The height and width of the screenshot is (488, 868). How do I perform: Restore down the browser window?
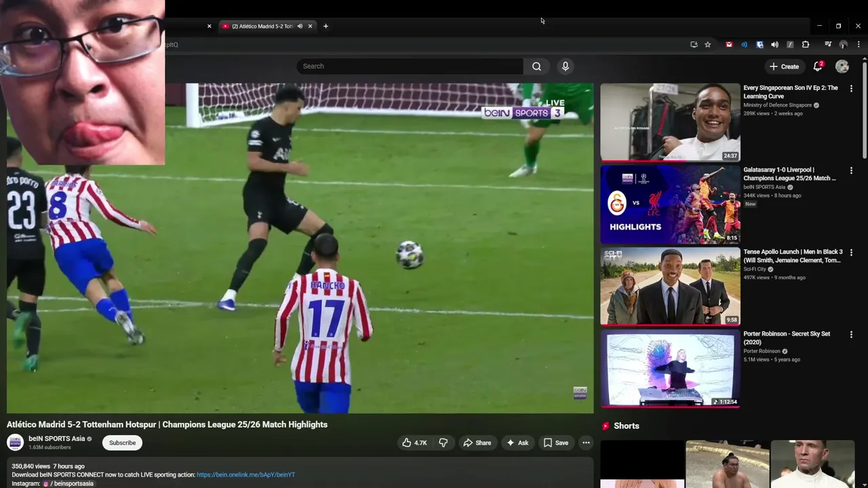pyautogui.click(x=838, y=26)
